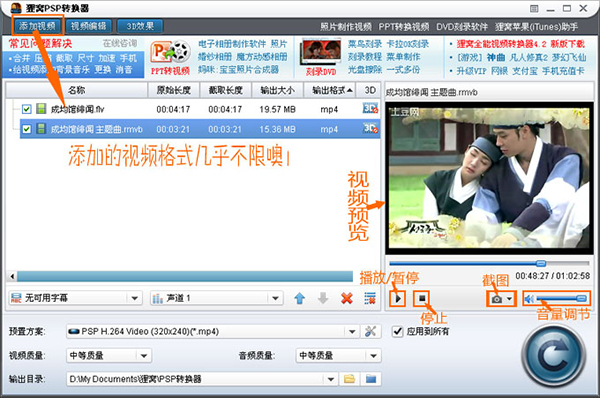This screenshot has height=398, width=600.
Task: Start conversion with the big round button
Action: click(x=554, y=357)
